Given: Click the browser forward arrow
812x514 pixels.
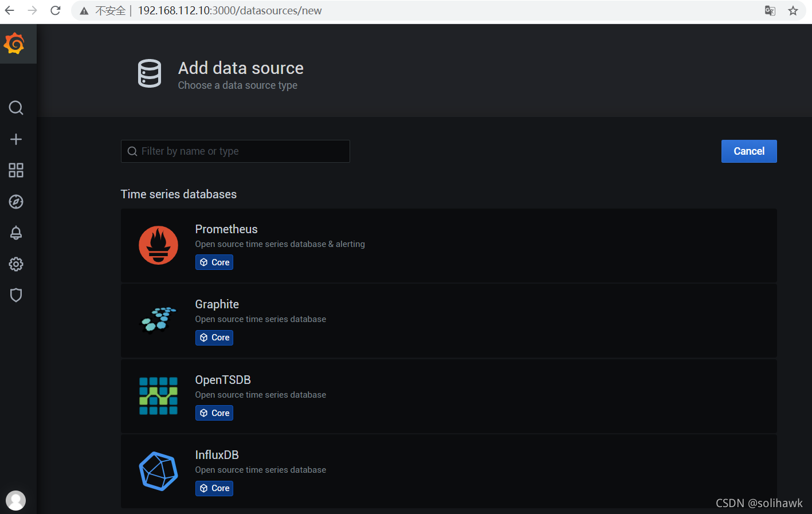Looking at the screenshot, I should pyautogui.click(x=33, y=10).
